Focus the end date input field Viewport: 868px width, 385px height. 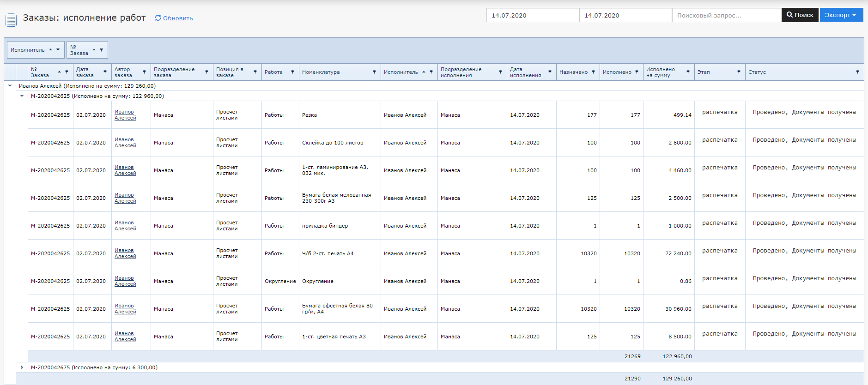coord(625,15)
